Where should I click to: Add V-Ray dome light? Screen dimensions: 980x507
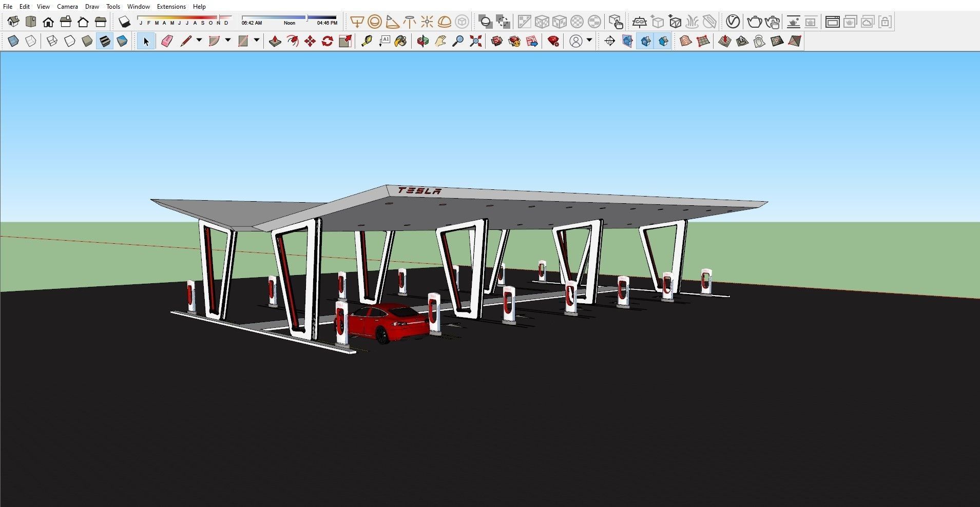(445, 22)
